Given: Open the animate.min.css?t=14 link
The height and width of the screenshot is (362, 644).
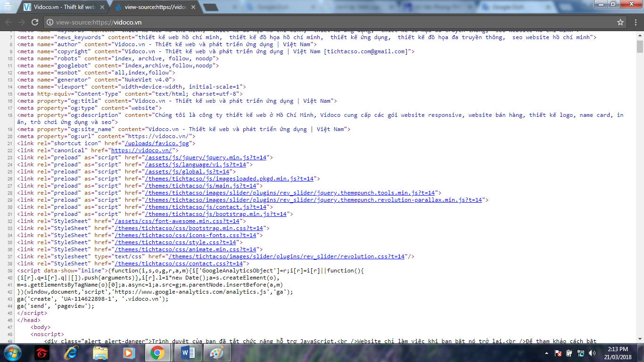Looking at the screenshot, I should click(x=185, y=249).
